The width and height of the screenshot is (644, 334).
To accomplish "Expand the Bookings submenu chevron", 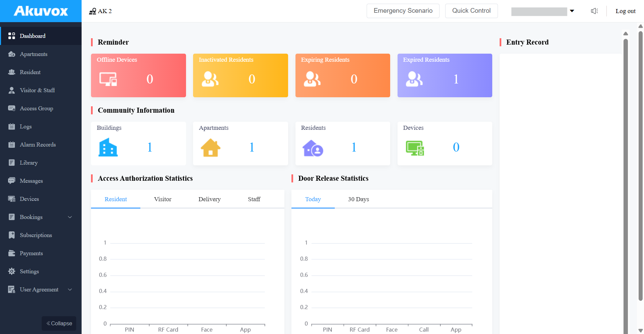I will (x=70, y=217).
